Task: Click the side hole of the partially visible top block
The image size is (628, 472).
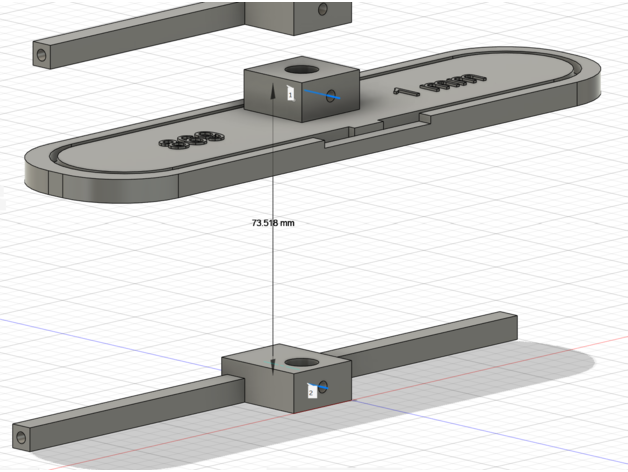Action: click(x=323, y=9)
